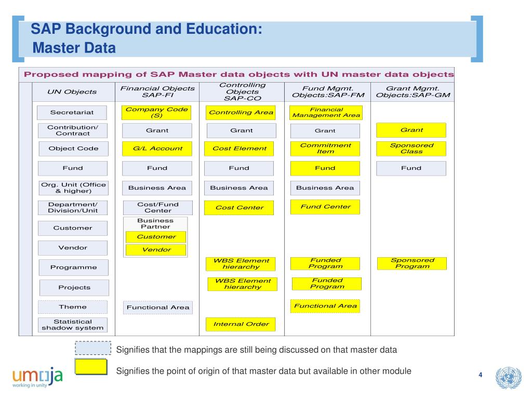Viewport: 532px width, 399px height.
Task: Select the yellow 'Internal Order' box
Action: click(x=241, y=324)
